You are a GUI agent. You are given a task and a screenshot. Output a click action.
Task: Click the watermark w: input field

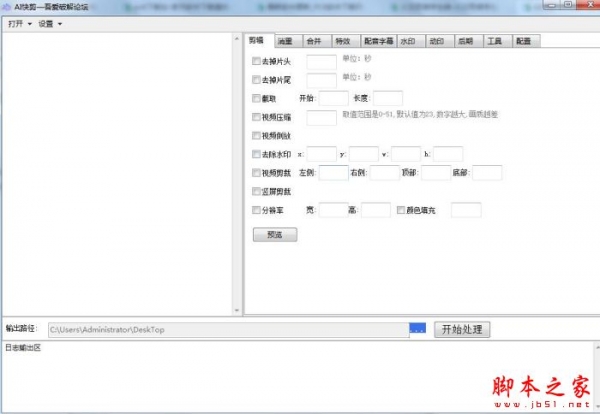click(x=406, y=154)
